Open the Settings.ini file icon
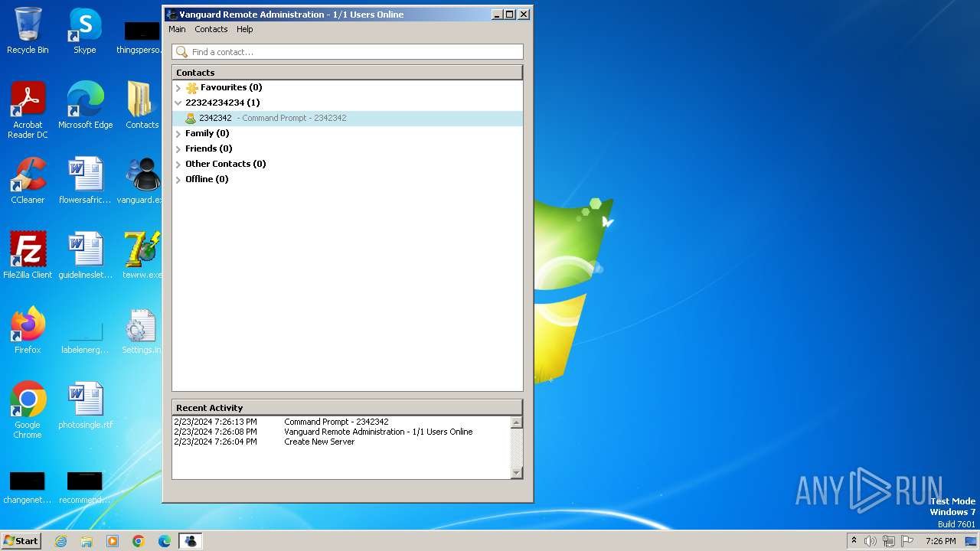Screen dimensions: 980x551 tap(142, 331)
